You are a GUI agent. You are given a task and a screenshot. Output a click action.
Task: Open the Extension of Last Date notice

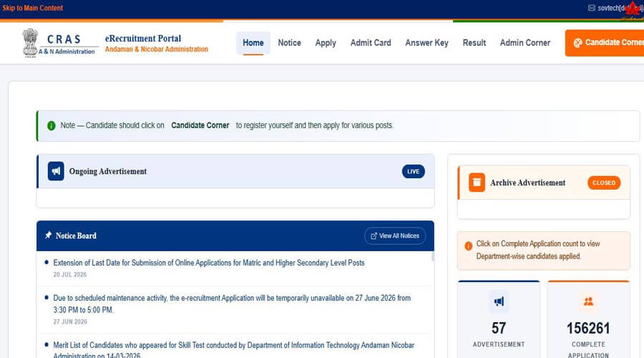(209, 263)
